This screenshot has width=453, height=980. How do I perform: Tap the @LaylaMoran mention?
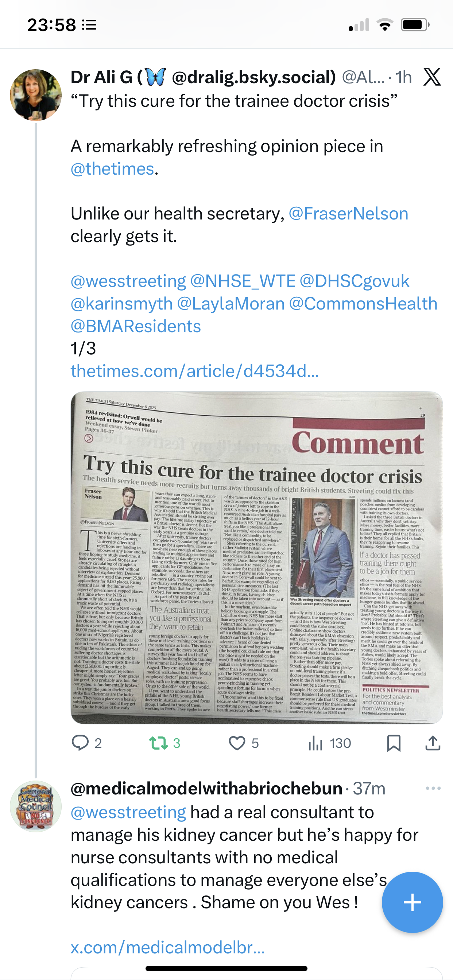coord(231,304)
